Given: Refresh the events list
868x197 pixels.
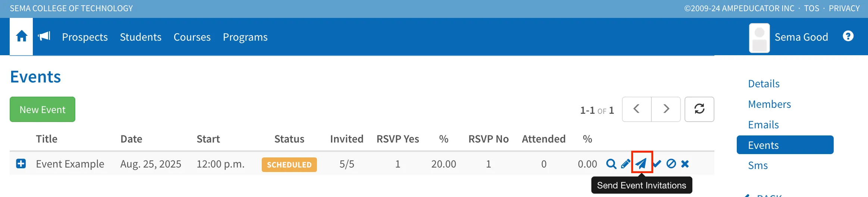Looking at the screenshot, I should tap(699, 109).
